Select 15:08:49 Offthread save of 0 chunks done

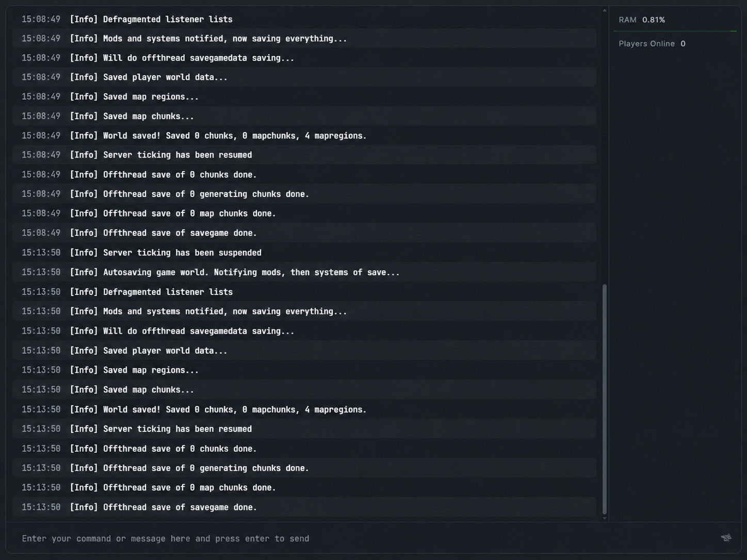click(x=304, y=174)
